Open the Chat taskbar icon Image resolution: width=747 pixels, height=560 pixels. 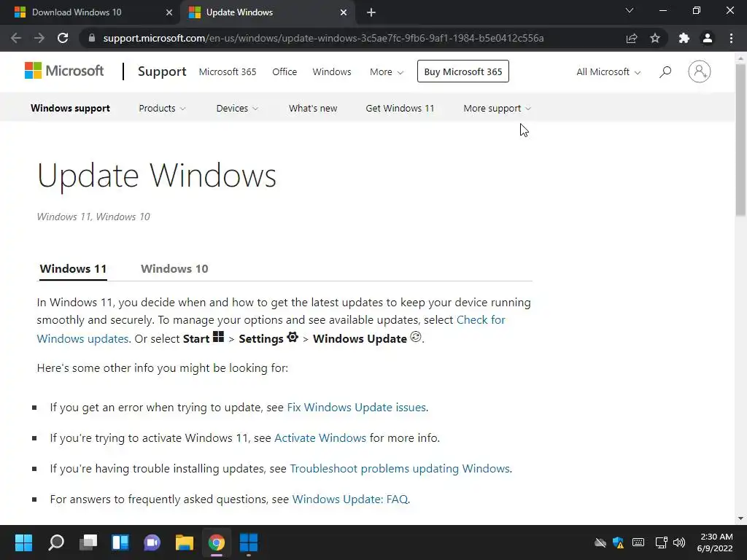click(152, 542)
